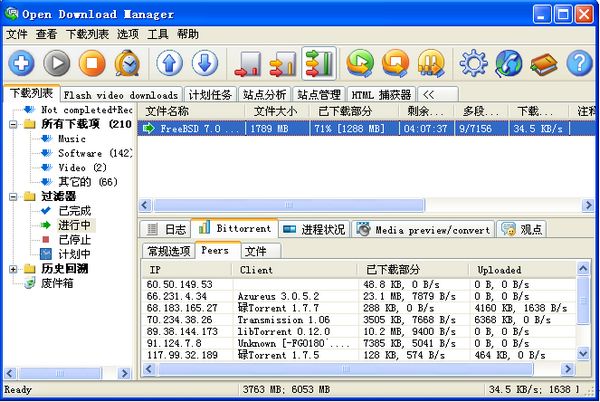
Task: Open settings with the gear icon
Action: click(x=473, y=63)
